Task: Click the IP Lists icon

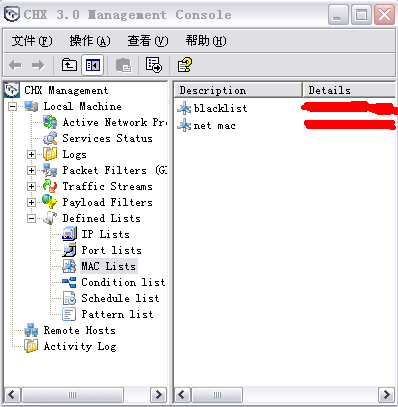Action: point(69,234)
